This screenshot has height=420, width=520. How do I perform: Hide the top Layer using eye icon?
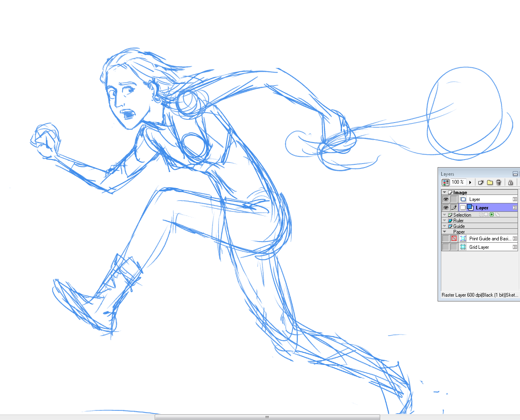[x=446, y=199]
